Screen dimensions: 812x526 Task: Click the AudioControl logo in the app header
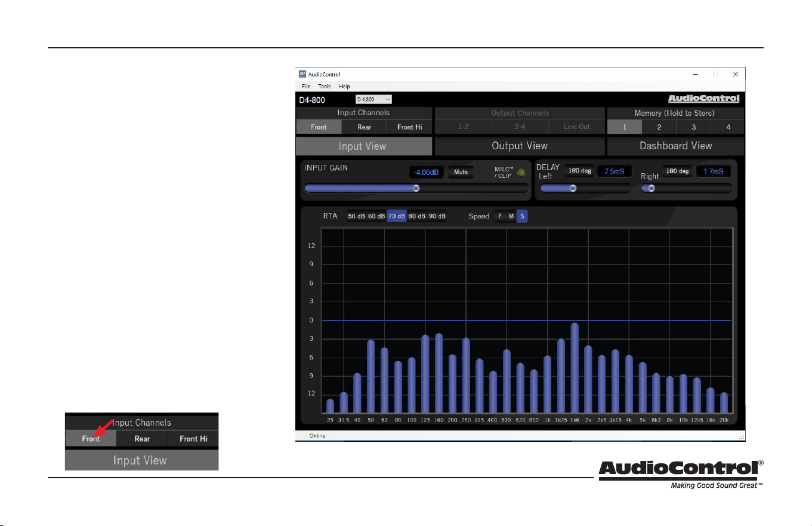tap(703, 99)
